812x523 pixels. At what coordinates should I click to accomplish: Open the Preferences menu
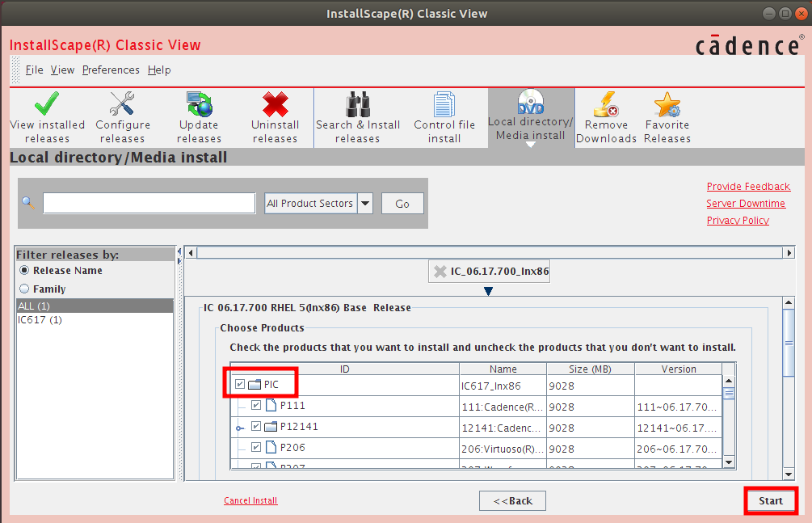coord(111,70)
